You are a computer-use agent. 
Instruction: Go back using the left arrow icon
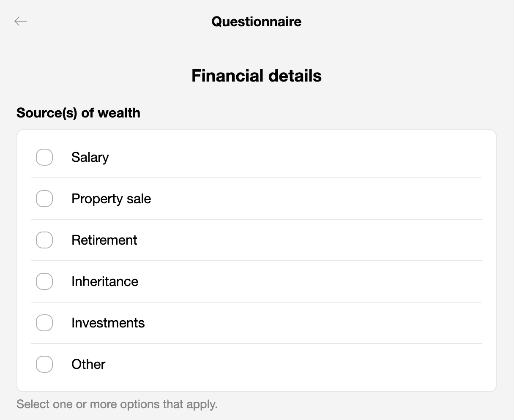(20, 21)
